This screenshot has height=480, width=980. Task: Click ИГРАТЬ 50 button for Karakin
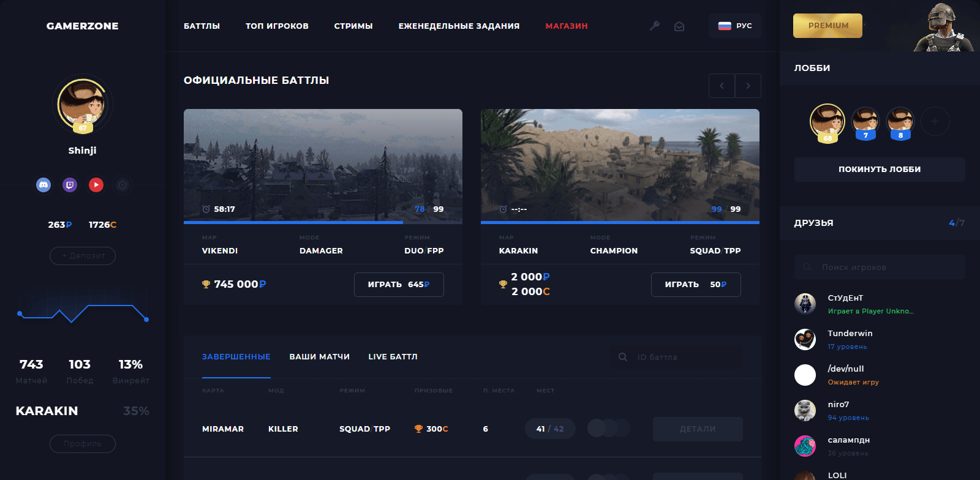[x=696, y=285]
